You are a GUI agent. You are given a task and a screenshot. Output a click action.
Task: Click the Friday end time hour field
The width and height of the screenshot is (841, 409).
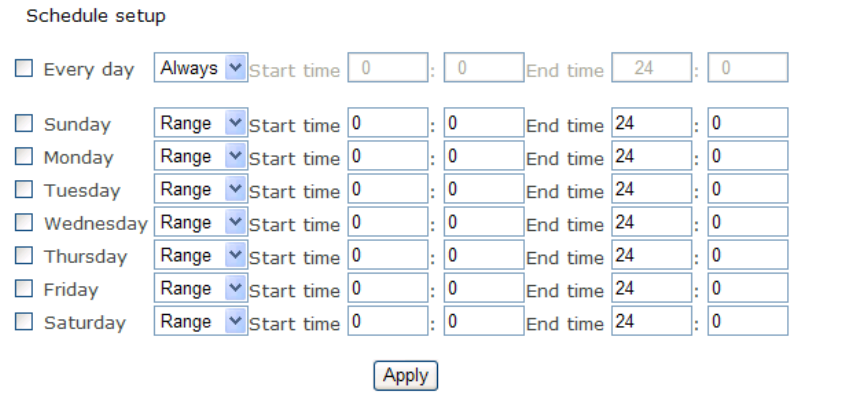[652, 288]
